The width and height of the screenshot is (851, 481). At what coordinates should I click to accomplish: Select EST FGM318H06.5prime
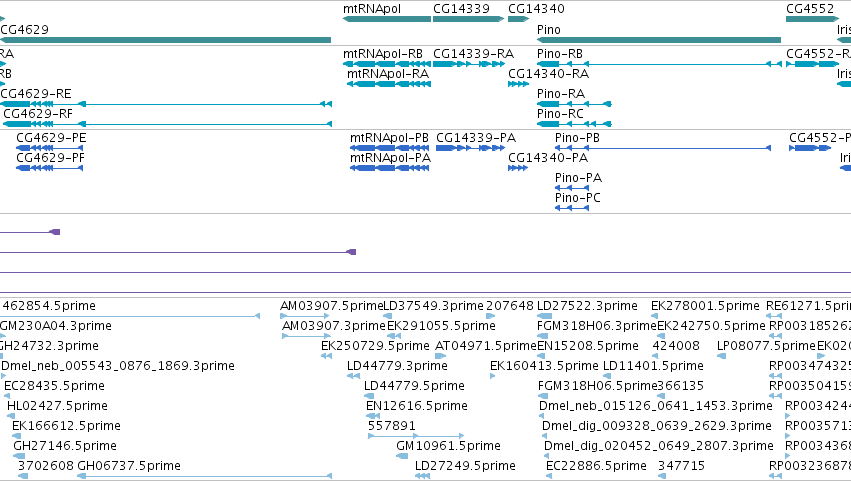click(x=598, y=386)
